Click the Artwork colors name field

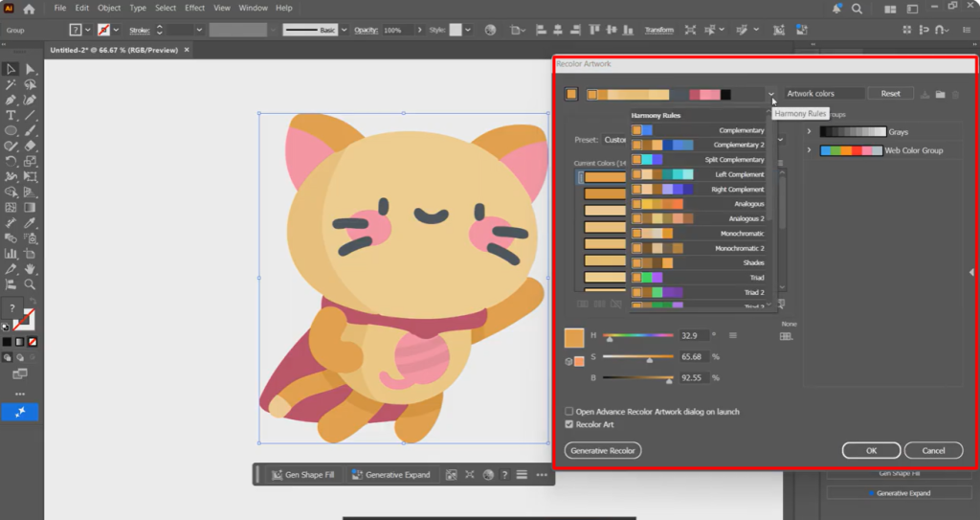824,94
